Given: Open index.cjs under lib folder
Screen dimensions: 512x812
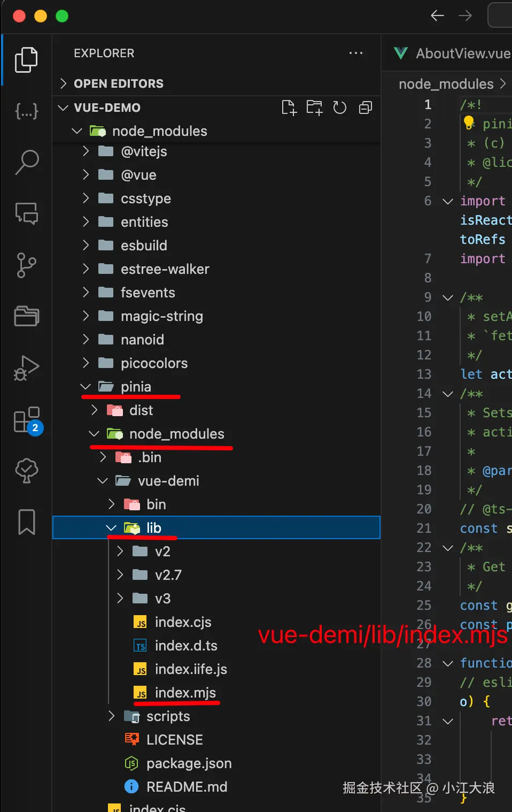Looking at the screenshot, I should click(183, 622).
